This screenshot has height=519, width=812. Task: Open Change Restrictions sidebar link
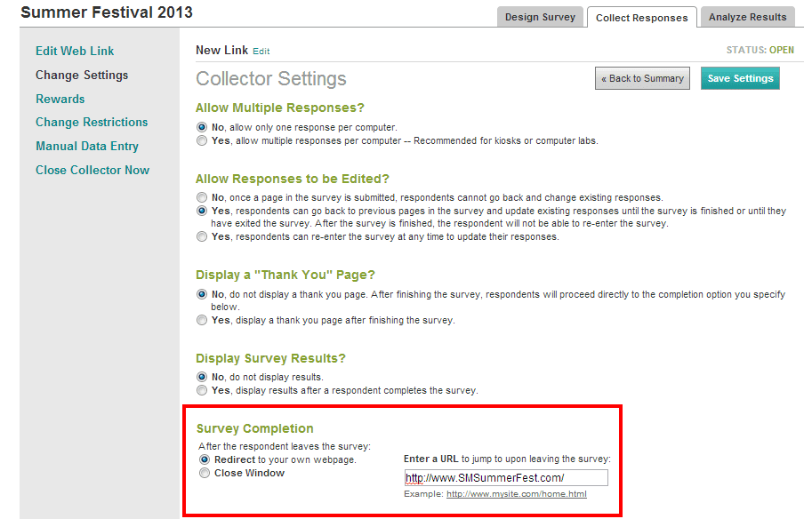[92, 123]
